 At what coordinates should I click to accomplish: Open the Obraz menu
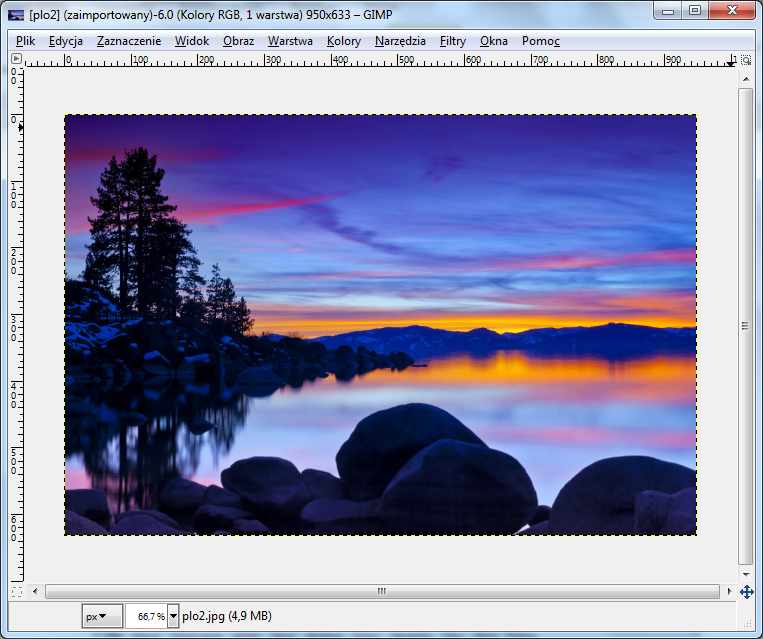[x=238, y=41]
